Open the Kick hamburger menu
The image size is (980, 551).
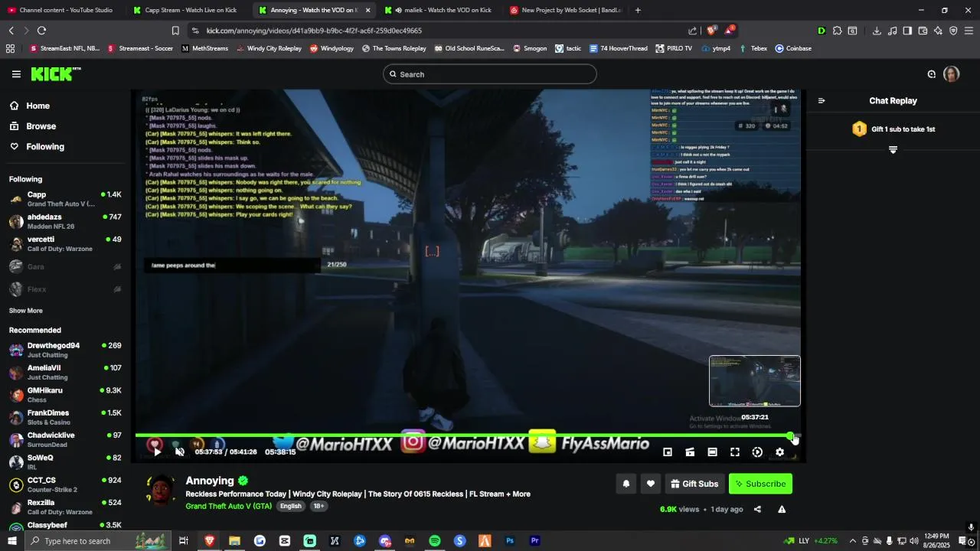(16, 74)
